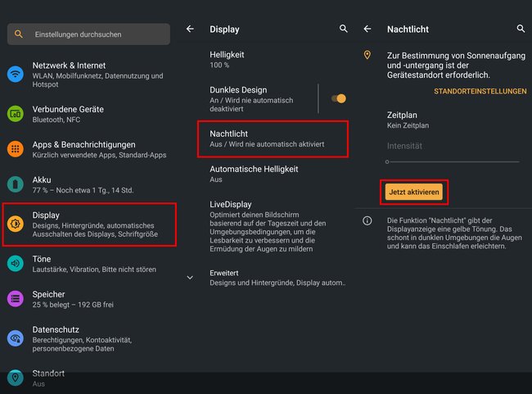Click the Datenschutz eye icon
532x394 pixels.
click(x=16, y=338)
